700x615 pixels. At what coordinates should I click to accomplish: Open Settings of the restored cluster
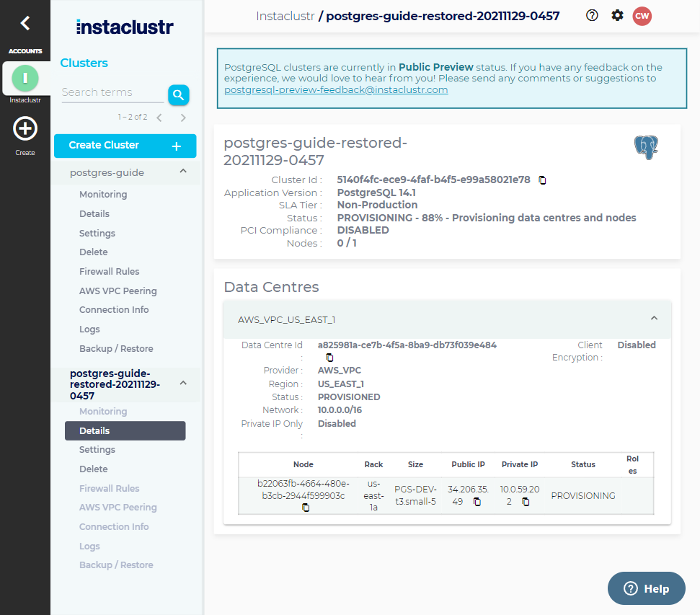click(97, 449)
